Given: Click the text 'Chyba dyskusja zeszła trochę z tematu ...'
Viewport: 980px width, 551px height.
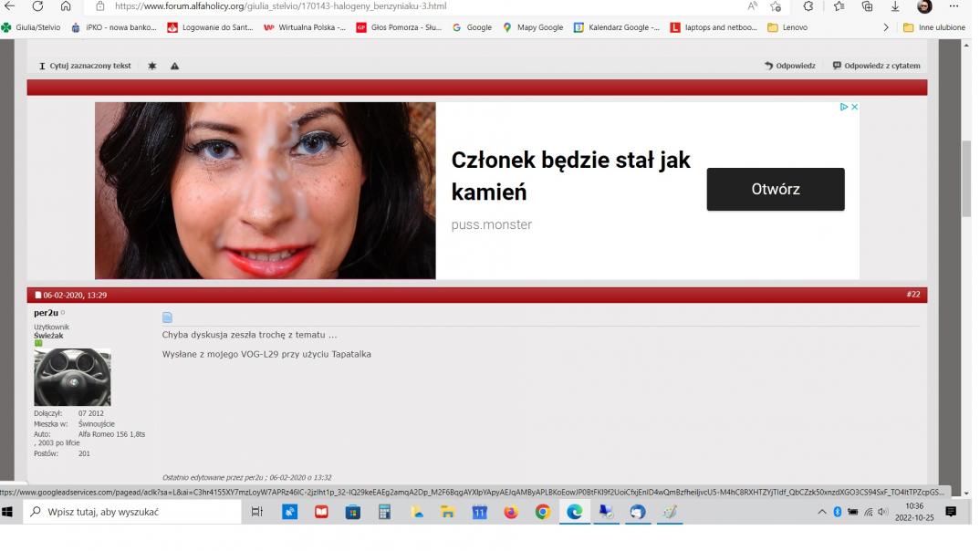Looking at the screenshot, I should point(249,335).
